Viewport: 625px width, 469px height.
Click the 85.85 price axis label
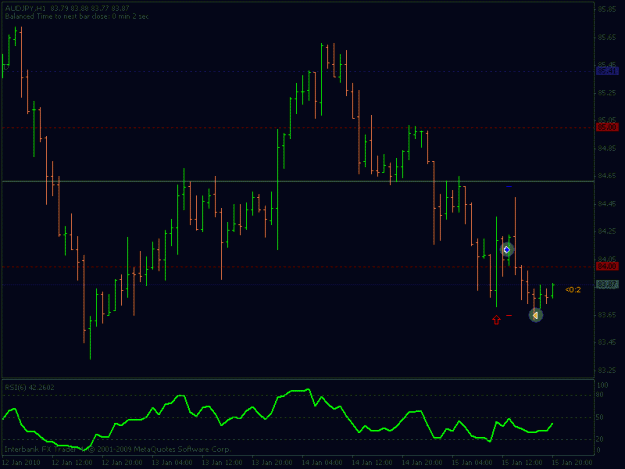tap(607, 9)
